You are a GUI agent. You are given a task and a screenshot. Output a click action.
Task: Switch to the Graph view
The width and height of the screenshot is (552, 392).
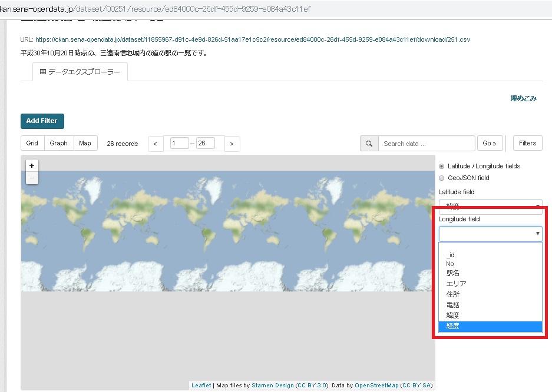58,143
